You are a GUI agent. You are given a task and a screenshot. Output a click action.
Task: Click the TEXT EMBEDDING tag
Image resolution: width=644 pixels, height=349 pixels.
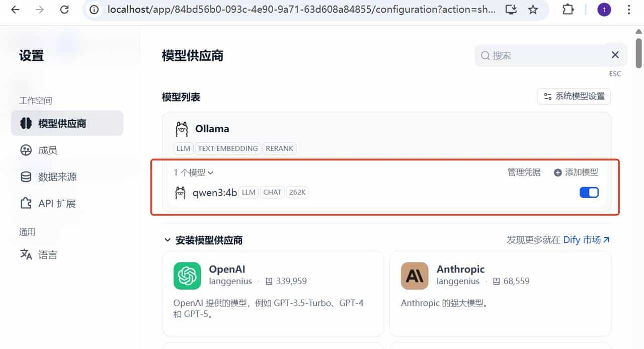227,148
